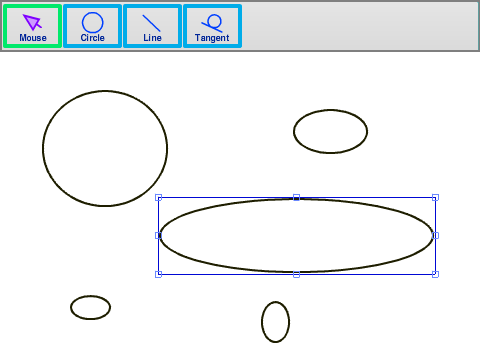Select the large circle outline
The height and width of the screenshot is (360, 480).
click(x=43, y=148)
